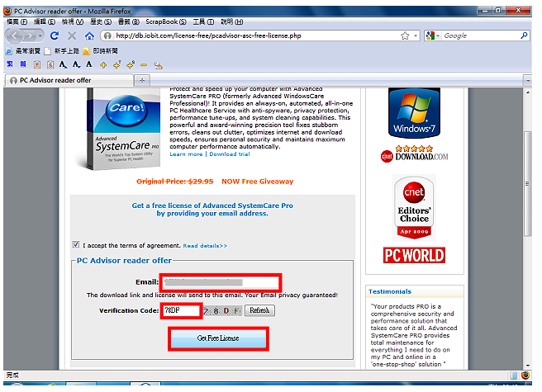The image size is (542, 392).
Task: Open the 編輯 (E) menu
Action: [45, 21]
